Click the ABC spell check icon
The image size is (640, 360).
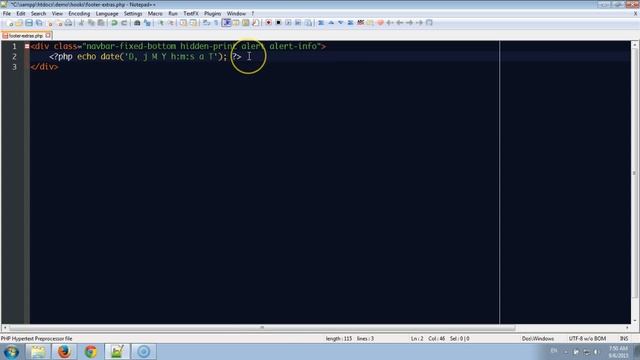360,23
